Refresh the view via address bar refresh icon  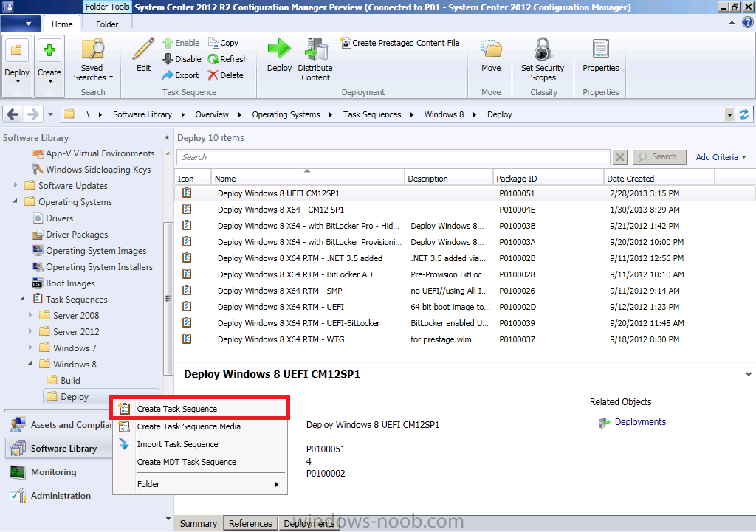(x=744, y=114)
